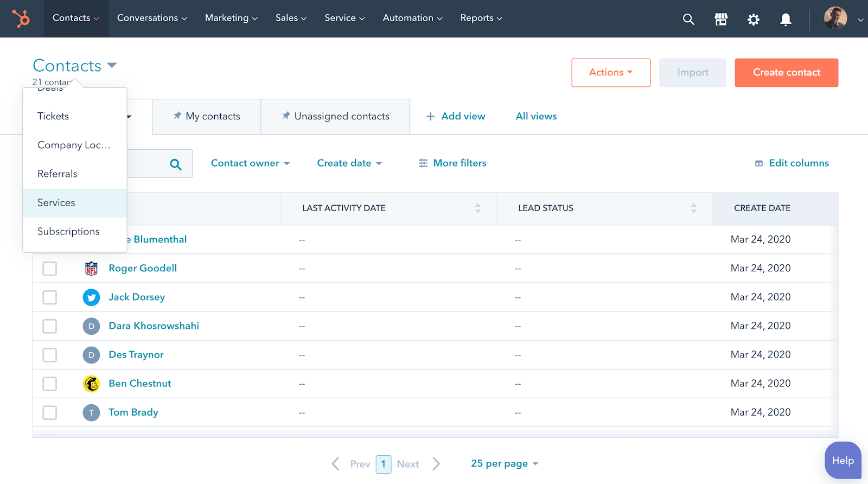Click the All views link
The width and height of the screenshot is (868, 484).
coord(536,116)
